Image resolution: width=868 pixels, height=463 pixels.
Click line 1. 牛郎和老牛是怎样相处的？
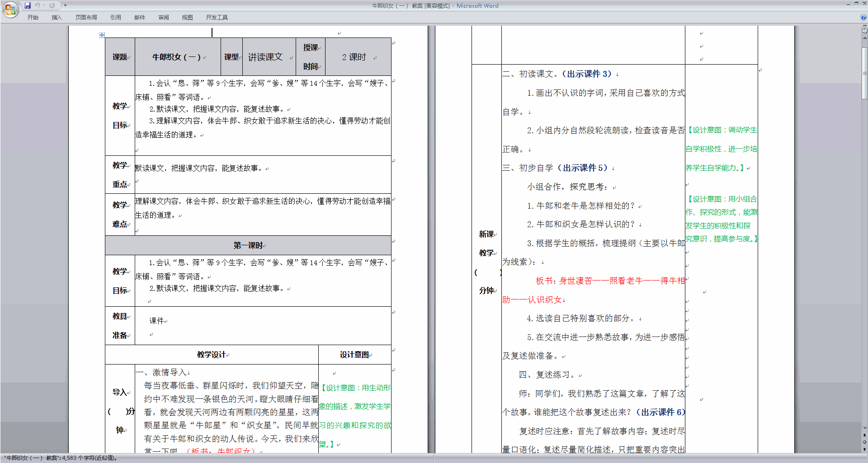(x=581, y=206)
